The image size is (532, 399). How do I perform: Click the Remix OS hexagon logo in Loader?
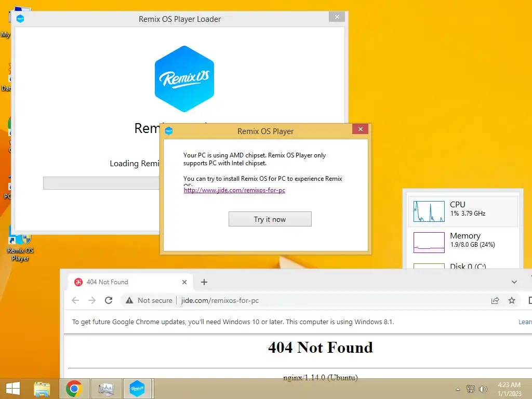[x=184, y=79]
